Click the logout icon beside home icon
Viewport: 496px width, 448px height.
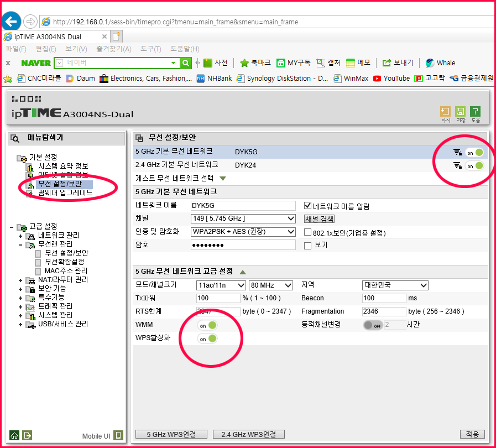pyautogui.click(x=27, y=435)
